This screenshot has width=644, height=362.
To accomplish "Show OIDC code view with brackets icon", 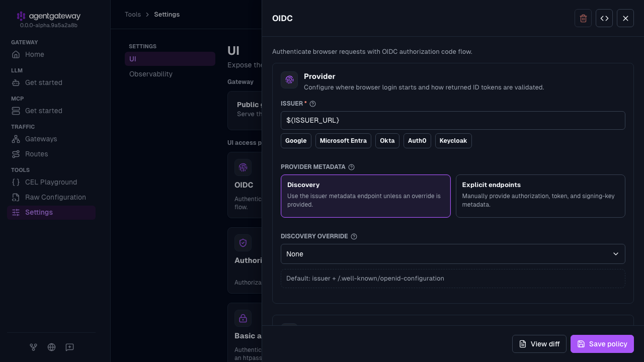I will (x=604, y=18).
